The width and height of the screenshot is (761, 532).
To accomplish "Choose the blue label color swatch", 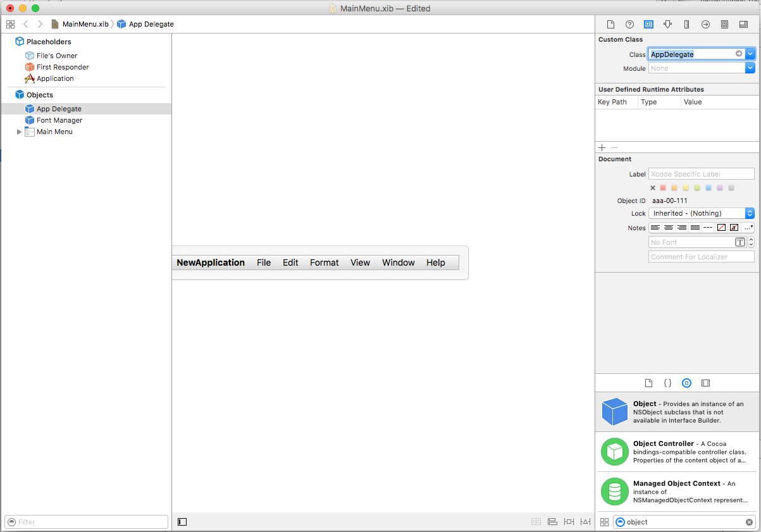I will tap(708, 188).
